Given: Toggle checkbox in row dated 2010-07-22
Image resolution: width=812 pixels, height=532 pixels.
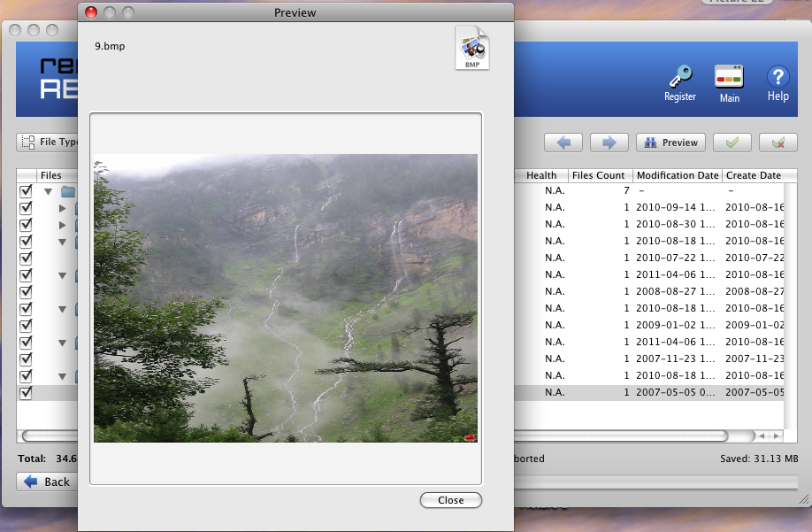Looking at the screenshot, I should point(26,258).
